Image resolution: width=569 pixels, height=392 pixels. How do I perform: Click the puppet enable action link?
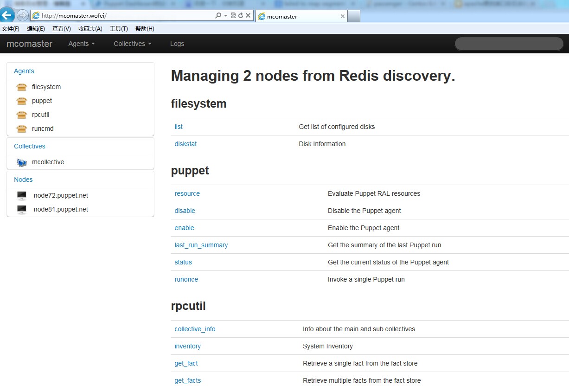click(185, 228)
